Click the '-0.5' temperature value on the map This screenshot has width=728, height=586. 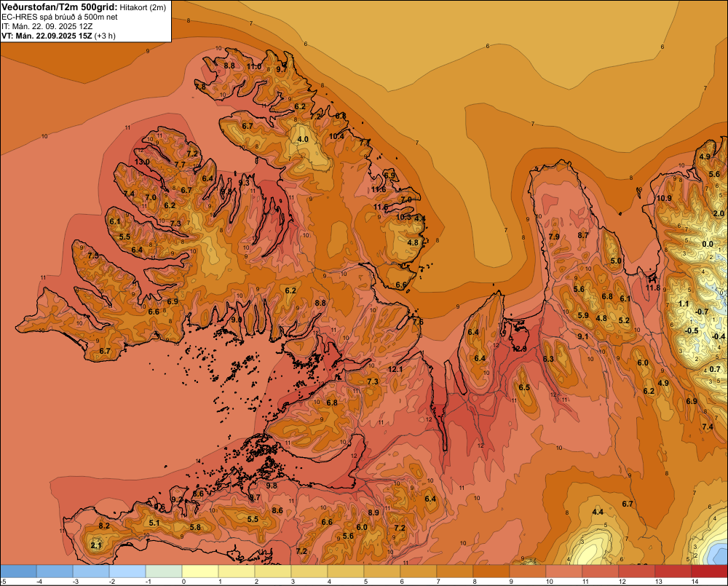click(692, 330)
